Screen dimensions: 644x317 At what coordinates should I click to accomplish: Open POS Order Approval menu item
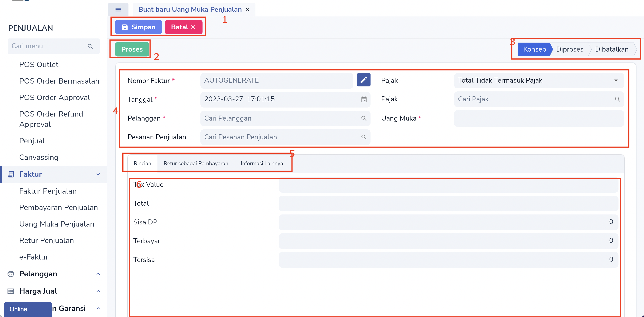point(54,97)
